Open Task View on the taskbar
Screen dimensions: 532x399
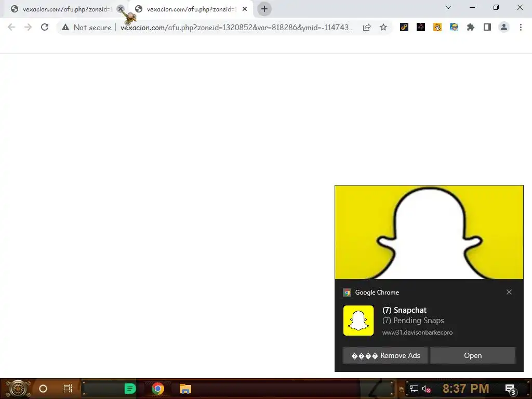tap(68, 389)
